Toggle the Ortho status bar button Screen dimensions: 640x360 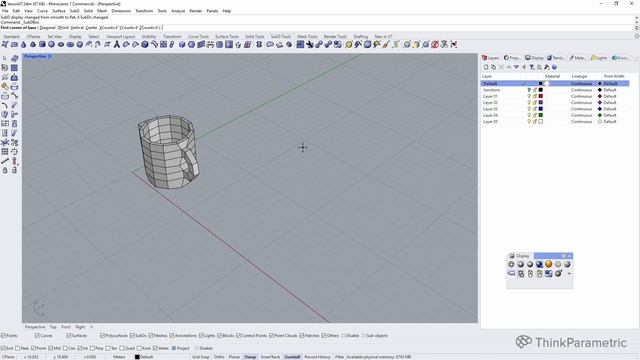(x=219, y=357)
